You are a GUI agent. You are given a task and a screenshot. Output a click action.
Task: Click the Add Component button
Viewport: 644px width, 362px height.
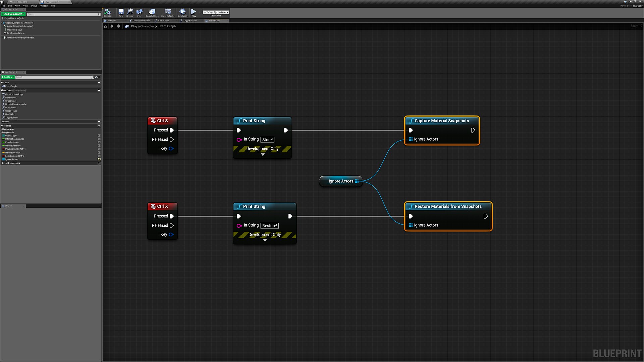point(13,14)
